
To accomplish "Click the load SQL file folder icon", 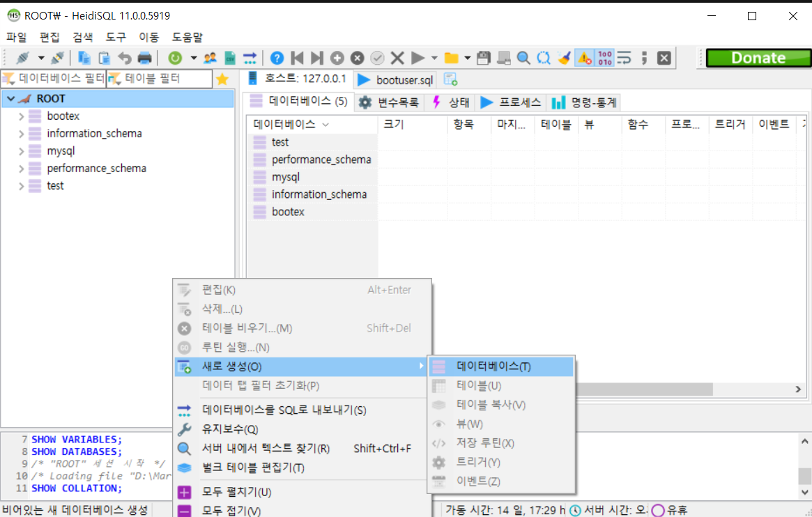I will pyautogui.click(x=451, y=58).
